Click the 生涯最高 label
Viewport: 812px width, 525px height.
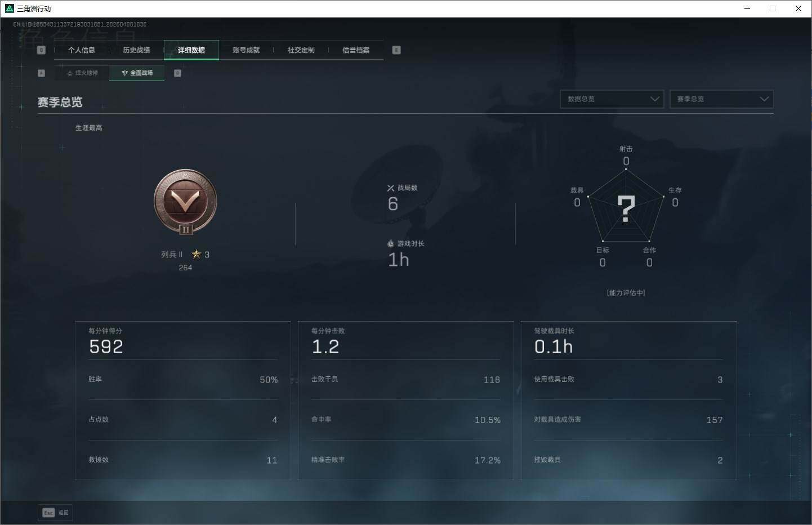click(89, 128)
